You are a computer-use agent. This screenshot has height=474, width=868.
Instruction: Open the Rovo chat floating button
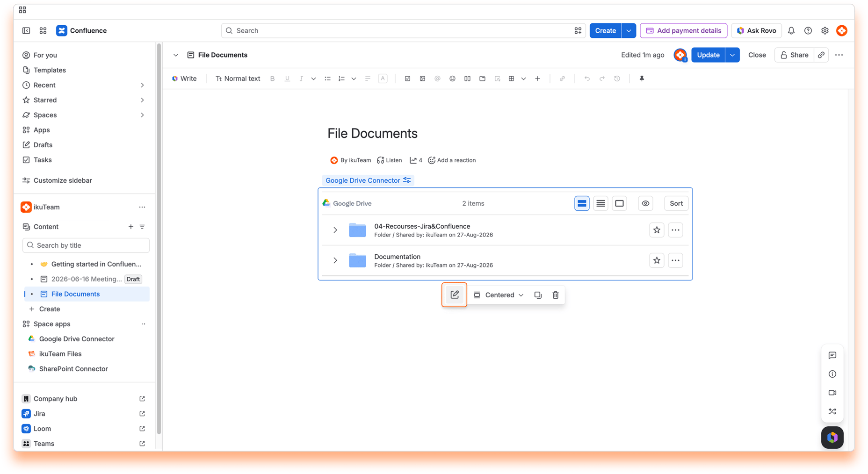832,438
